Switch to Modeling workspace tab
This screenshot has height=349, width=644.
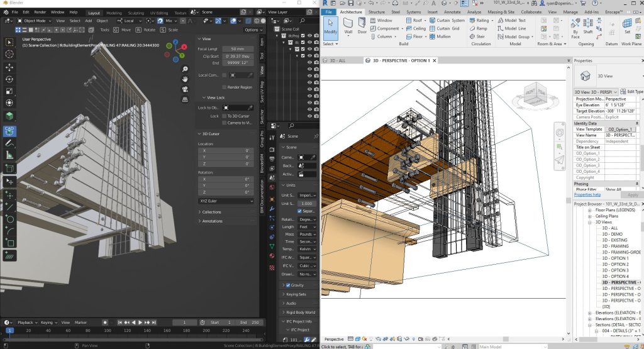pos(114,13)
